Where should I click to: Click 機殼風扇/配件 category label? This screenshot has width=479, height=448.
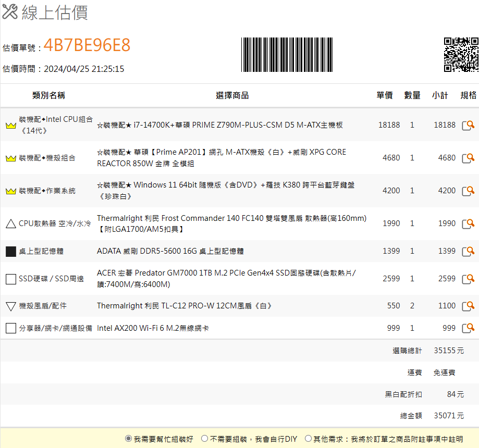(43, 306)
